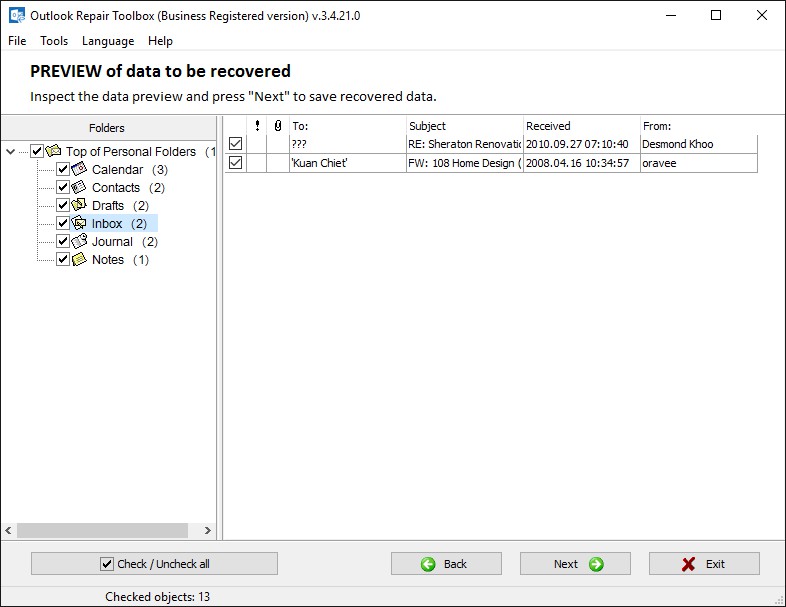Toggle the Notes folder checkbox

63,259
